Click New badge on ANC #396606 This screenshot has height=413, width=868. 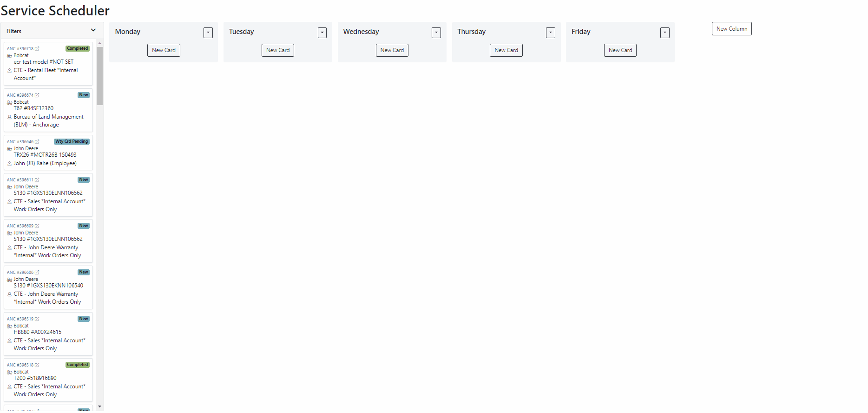point(84,272)
